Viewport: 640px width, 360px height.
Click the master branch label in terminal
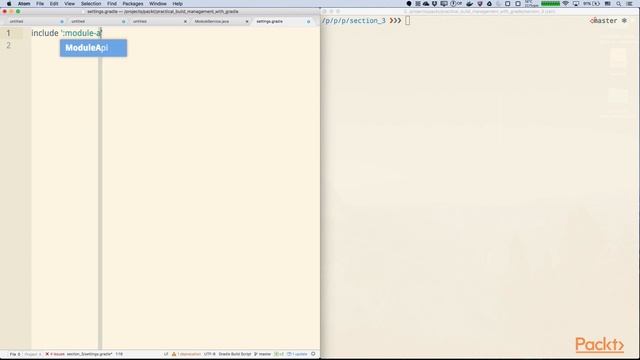point(604,20)
